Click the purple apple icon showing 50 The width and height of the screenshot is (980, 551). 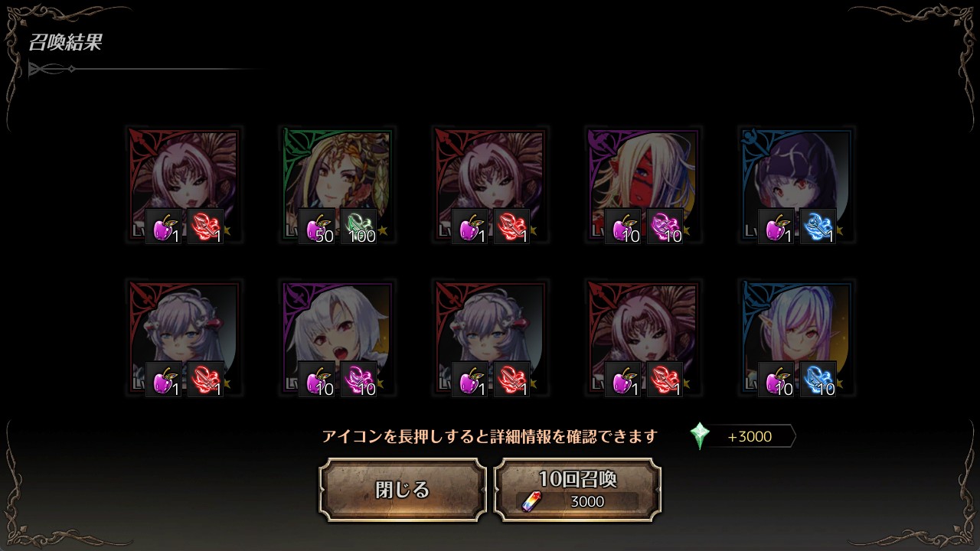point(317,227)
